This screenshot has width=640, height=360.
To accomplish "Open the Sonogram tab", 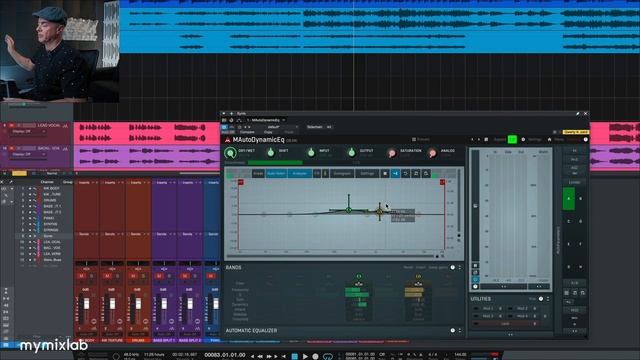I will [342, 173].
